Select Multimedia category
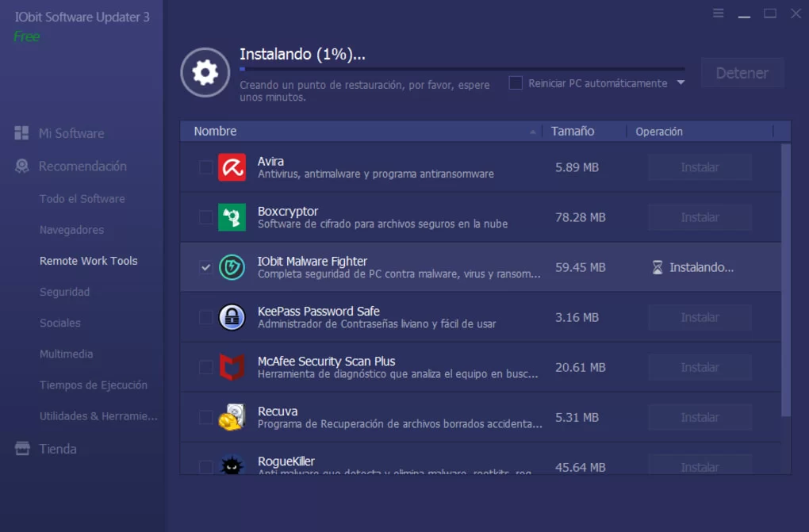809x532 pixels. click(66, 354)
